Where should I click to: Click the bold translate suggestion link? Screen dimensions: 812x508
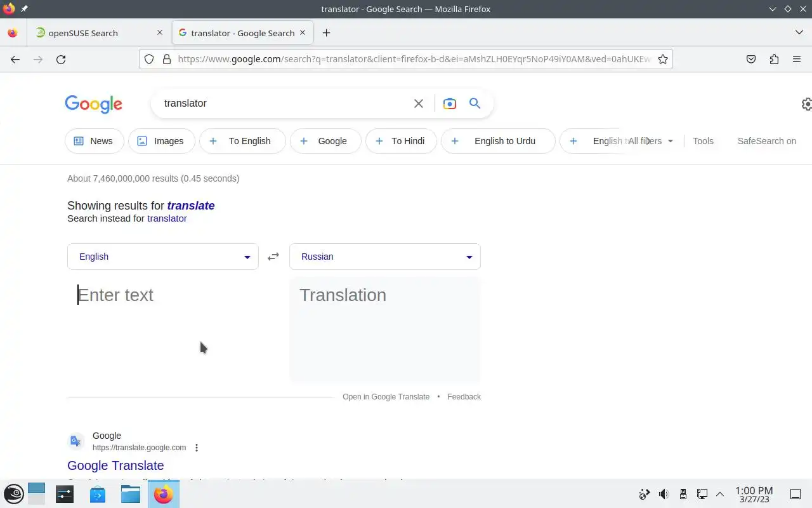point(191,206)
